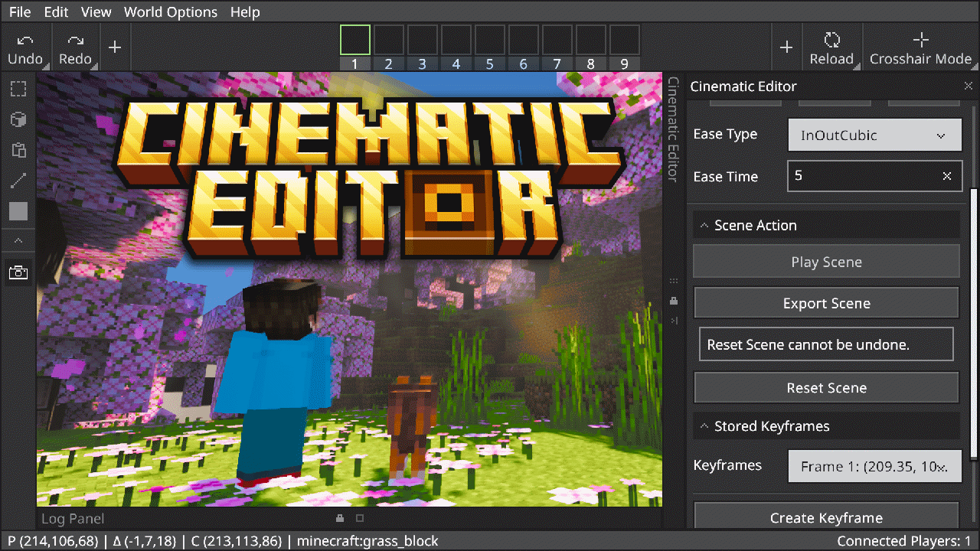980x551 pixels.
Task: Collapse the Scene Action section
Action: pos(704,226)
